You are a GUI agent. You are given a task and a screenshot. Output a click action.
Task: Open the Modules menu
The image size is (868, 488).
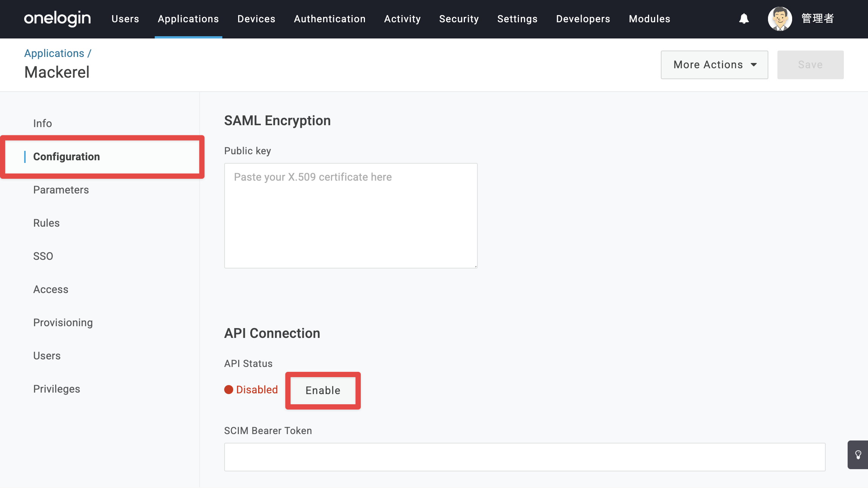coord(649,19)
